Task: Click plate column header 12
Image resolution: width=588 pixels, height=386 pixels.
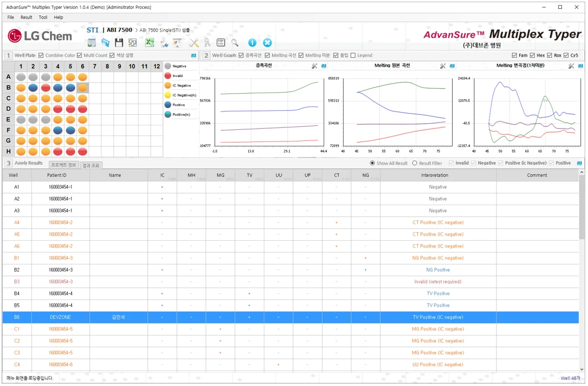Action: 157,67
